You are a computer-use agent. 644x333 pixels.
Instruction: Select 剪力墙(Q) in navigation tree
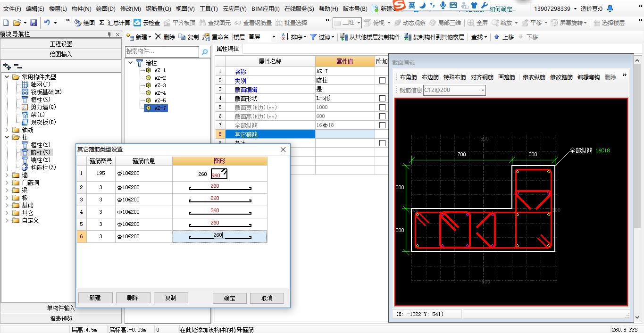43,107
